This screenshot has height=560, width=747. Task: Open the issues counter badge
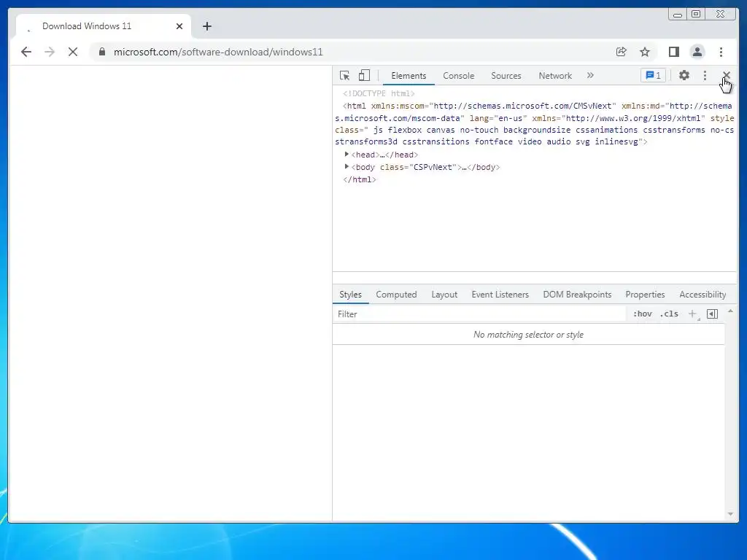click(x=653, y=75)
